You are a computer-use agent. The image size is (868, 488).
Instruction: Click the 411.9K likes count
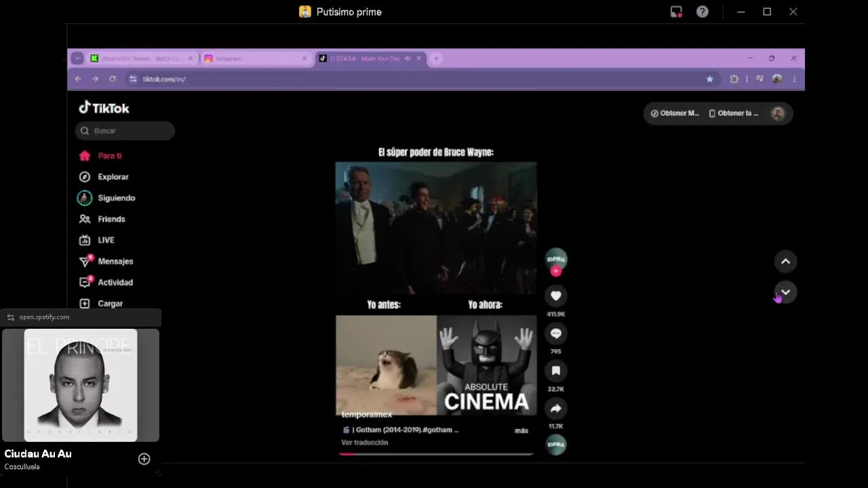pos(556,314)
